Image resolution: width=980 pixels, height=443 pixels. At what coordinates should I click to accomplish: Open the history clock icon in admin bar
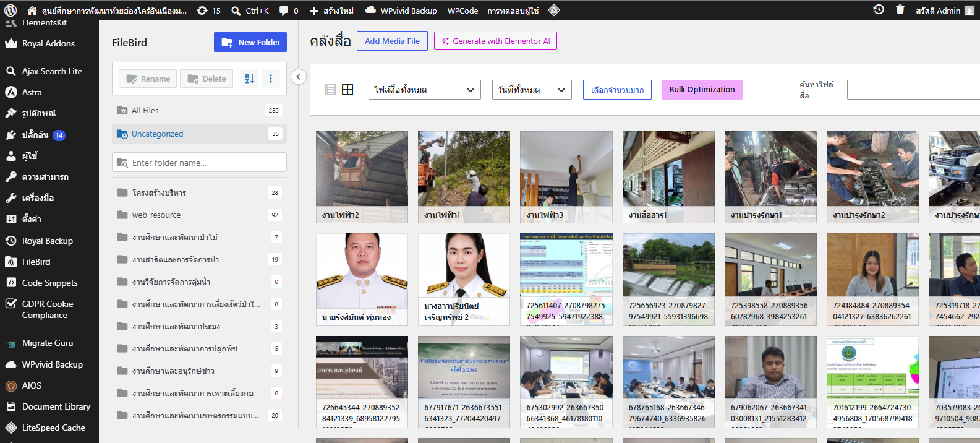(879, 10)
